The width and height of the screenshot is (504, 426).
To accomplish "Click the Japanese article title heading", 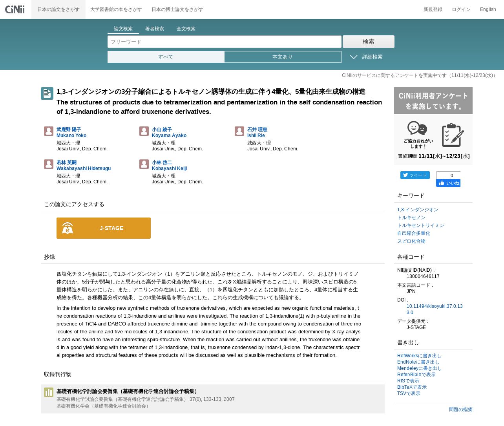I will tap(211, 91).
